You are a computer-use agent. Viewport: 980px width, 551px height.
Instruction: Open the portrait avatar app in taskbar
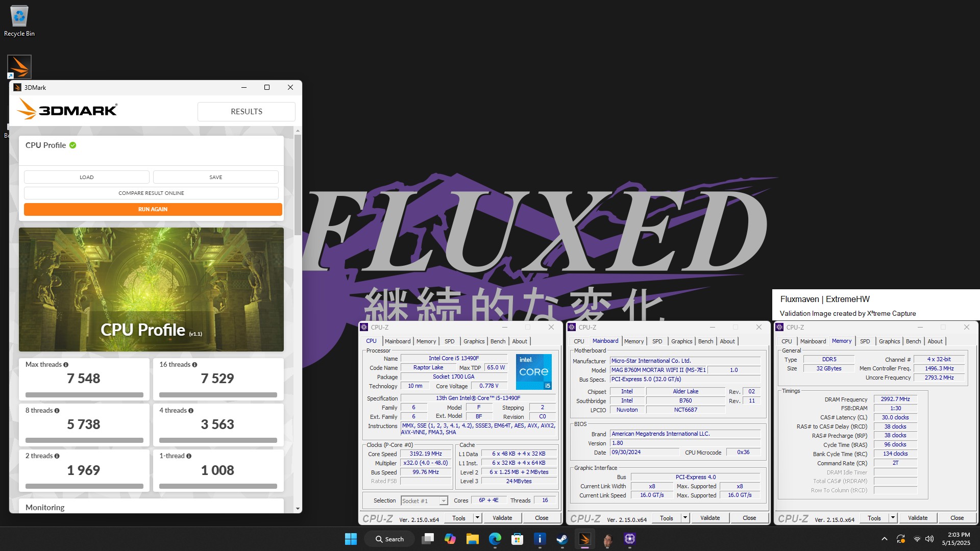click(607, 539)
